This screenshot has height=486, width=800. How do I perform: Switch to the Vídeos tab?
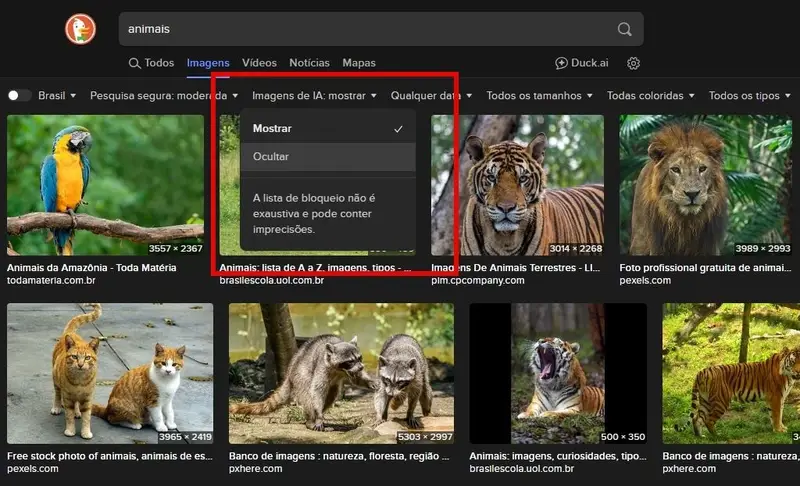[259, 63]
